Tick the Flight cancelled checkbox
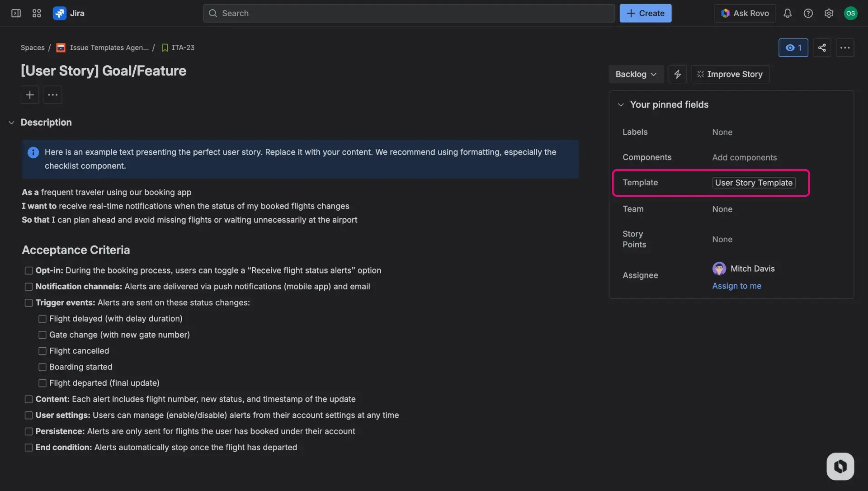This screenshot has height=491, width=868. [42, 350]
